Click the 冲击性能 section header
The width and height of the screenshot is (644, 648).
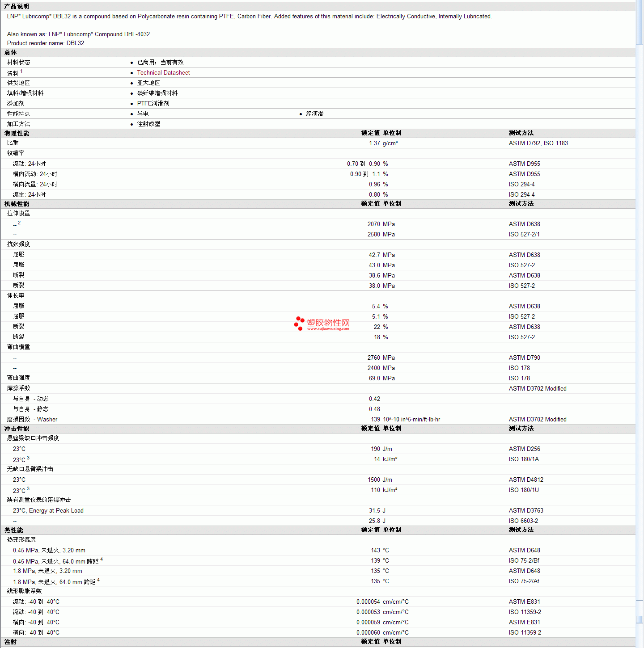click(x=17, y=429)
